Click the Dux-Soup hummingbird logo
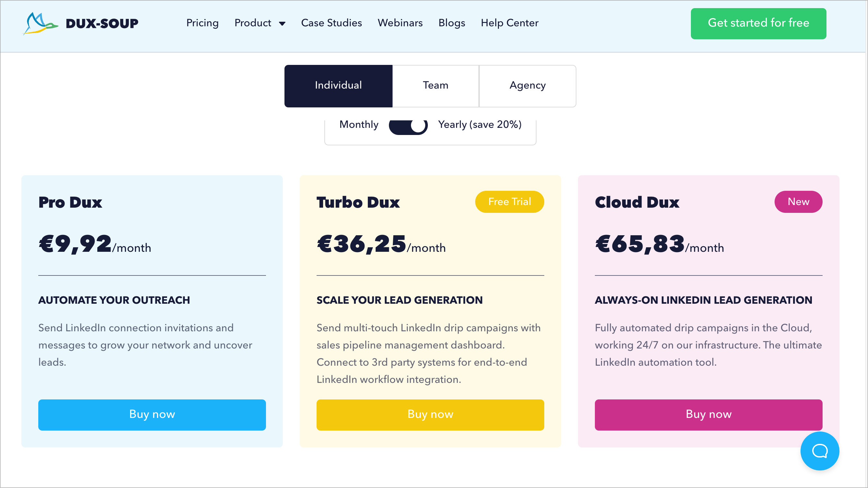 (41, 23)
